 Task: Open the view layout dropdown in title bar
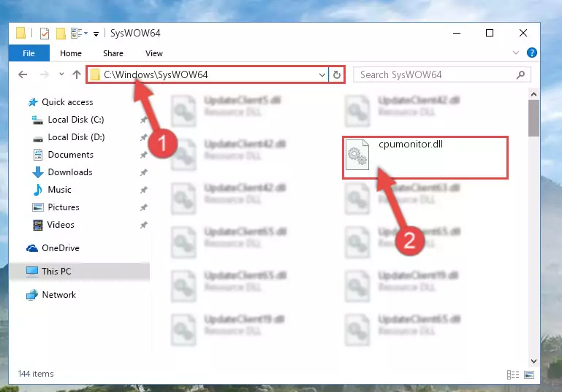79,34
